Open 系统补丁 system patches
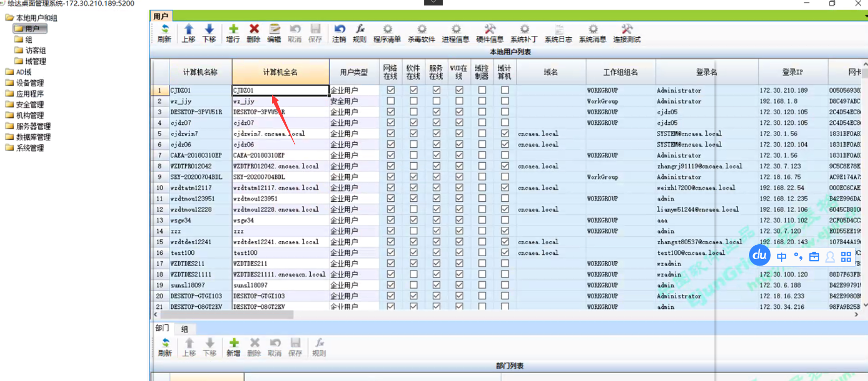The height and width of the screenshot is (381, 868). pos(524,33)
